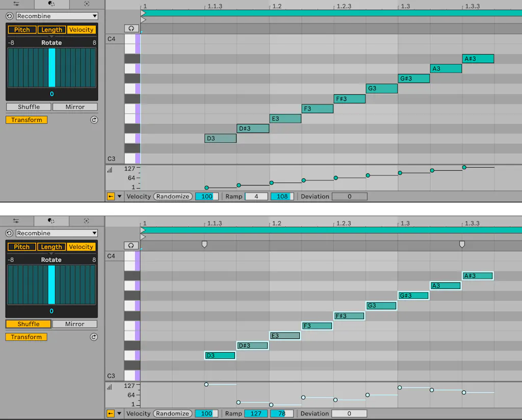This screenshot has width=522, height=420.
Task: Open the Recombine transformation dropdown
Action: pyautogui.click(x=56, y=16)
